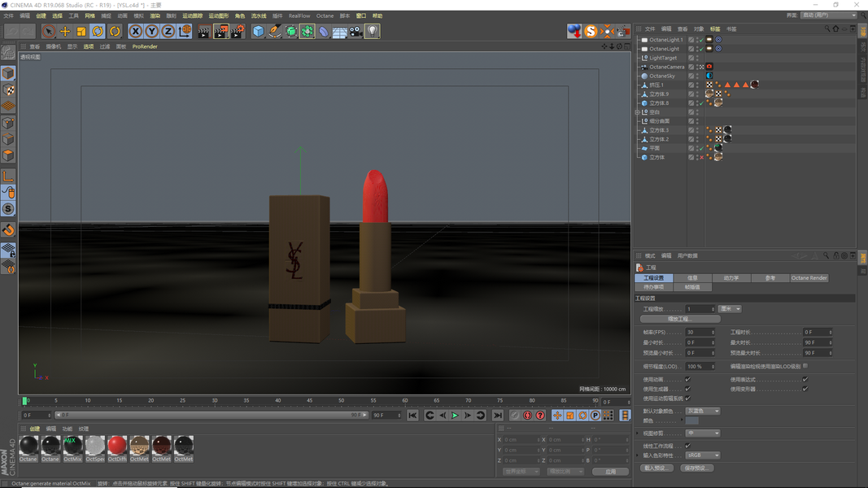Click the 缩放工程 button
Viewport: 868px width, 488px height.
pos(680,320)
